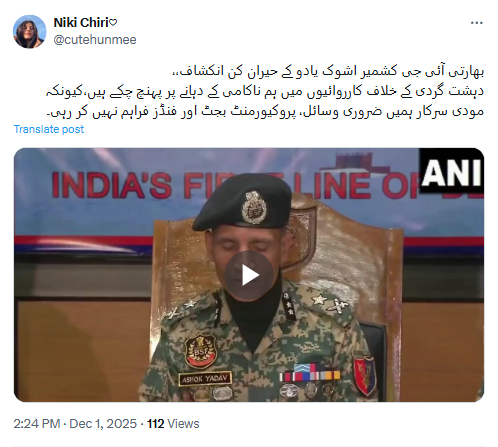The height and width of the screenshot is (447, 498).
Task: Click the Dec 1, 2025 date
Action: tap(103, 424)
